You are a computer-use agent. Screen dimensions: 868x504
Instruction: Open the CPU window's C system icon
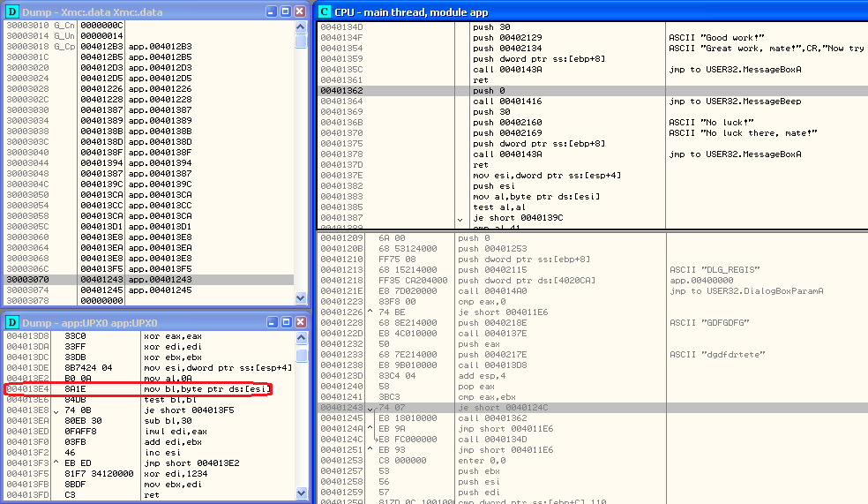point(325,11)
